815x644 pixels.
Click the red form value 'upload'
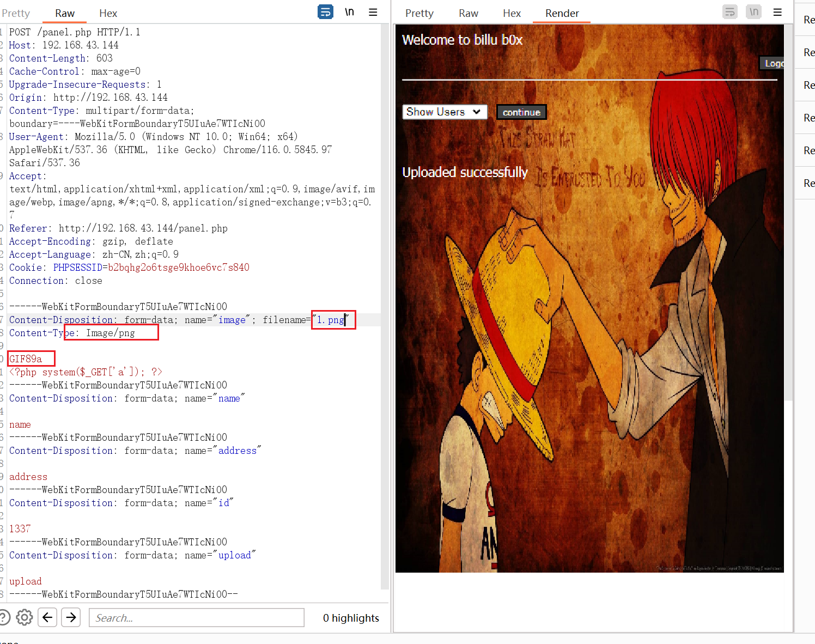pos(25,581)
